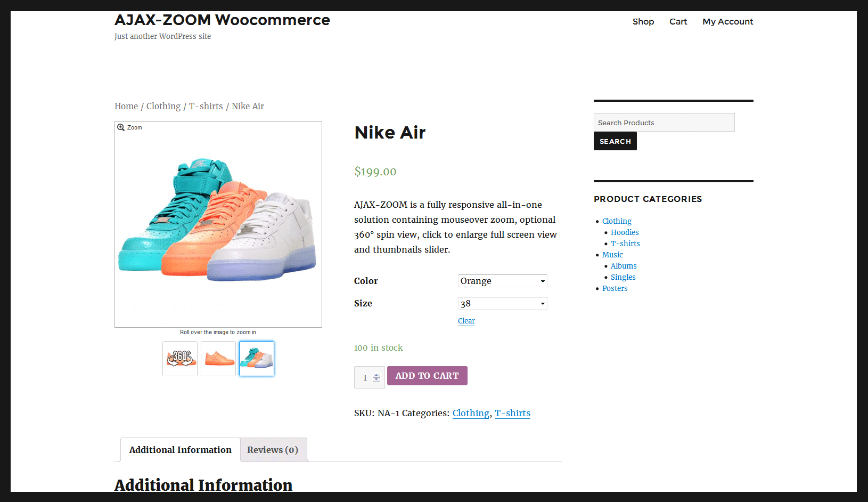The width and height of the screenshot is (868, 502).
Task: Add the Nike Air to cart
Action: 427,376
